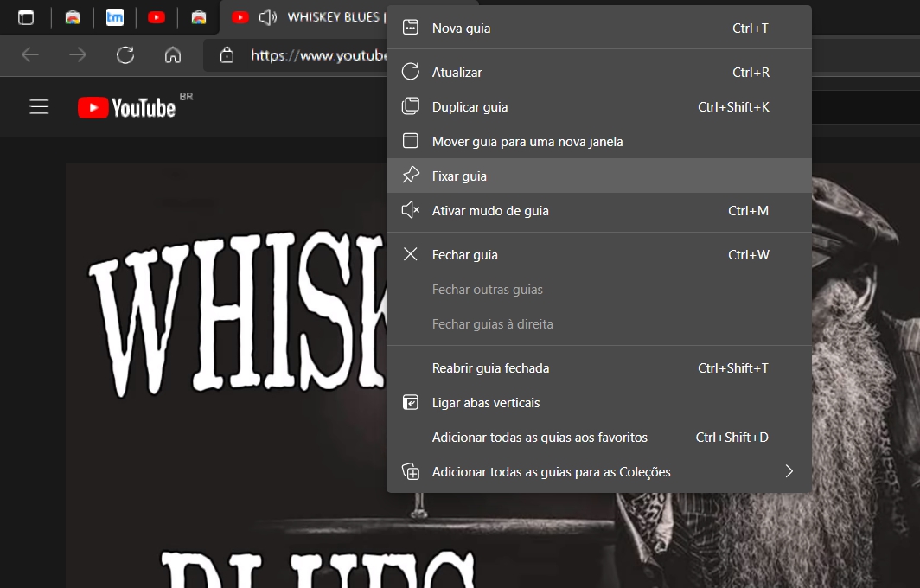Choose 'Atualizar' in the tab menu
The width and height of the screenshot is (920, 588).
(599, 72)
